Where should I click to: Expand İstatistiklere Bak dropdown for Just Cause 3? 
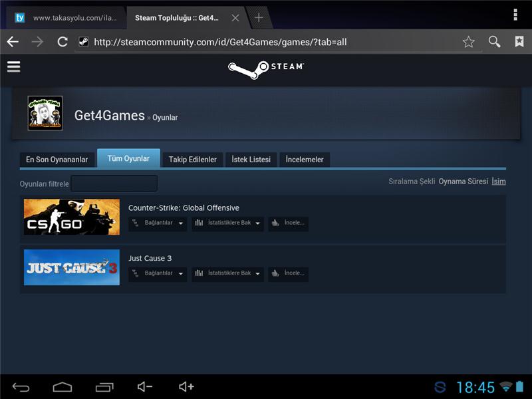[227, 273]
